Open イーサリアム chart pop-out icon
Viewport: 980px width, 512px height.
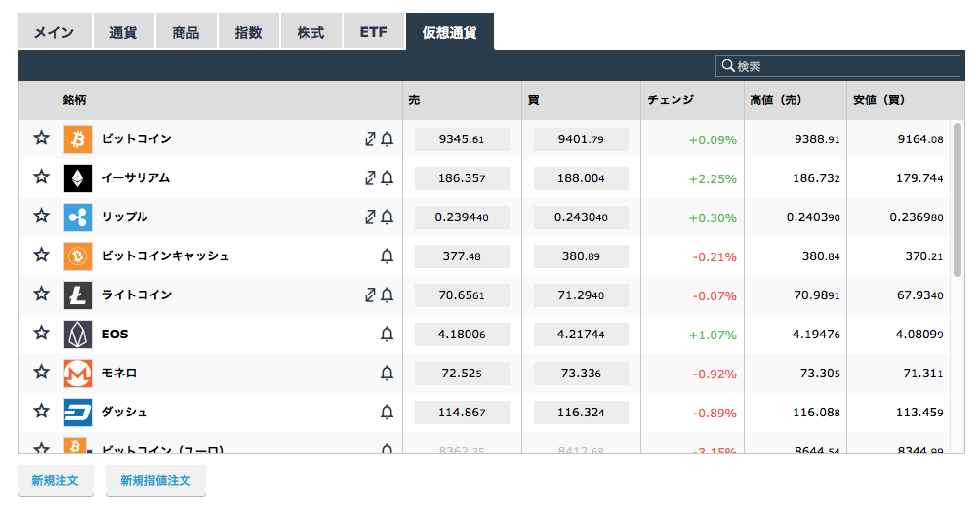370,177
